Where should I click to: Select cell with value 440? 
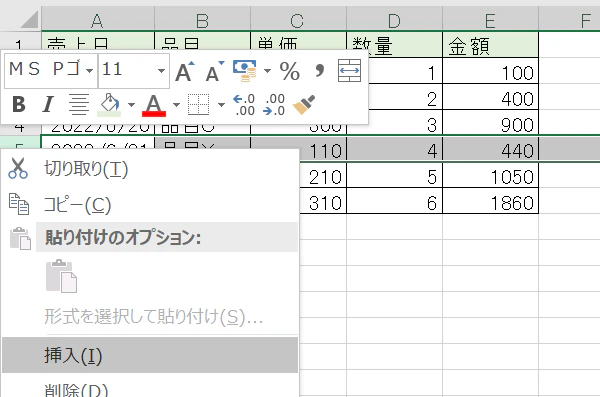pos(491,149)
